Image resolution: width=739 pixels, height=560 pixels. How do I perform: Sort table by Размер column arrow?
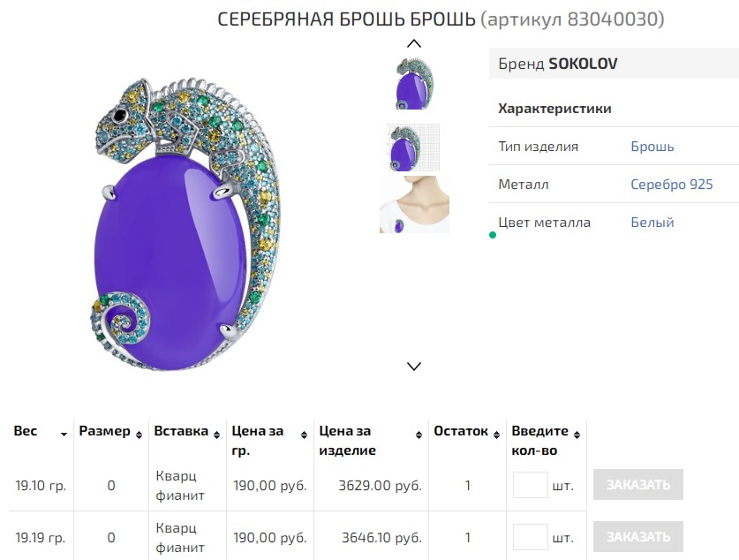(x=139, y=434)
